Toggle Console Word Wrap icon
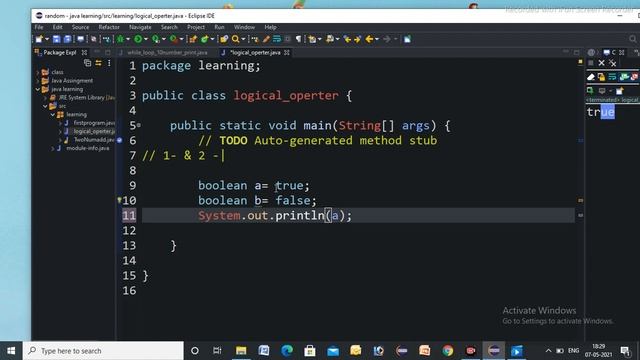 tap(612, 77)
